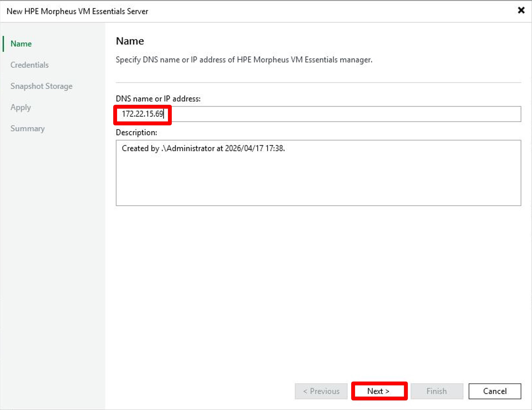Viewport: 532px width, 410px height.
Task: Select the Name wizard step
Action: (x=21, y=44)
